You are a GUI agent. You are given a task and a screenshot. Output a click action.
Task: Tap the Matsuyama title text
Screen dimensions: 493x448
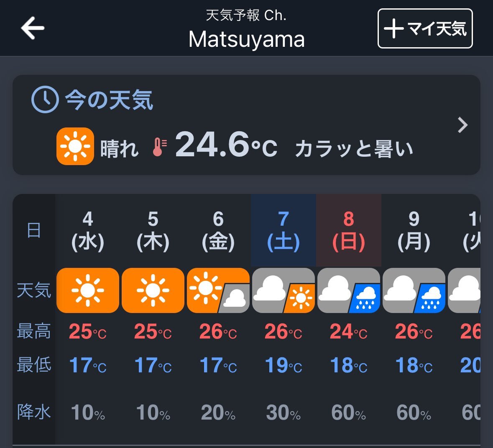(x=247, y=39)
